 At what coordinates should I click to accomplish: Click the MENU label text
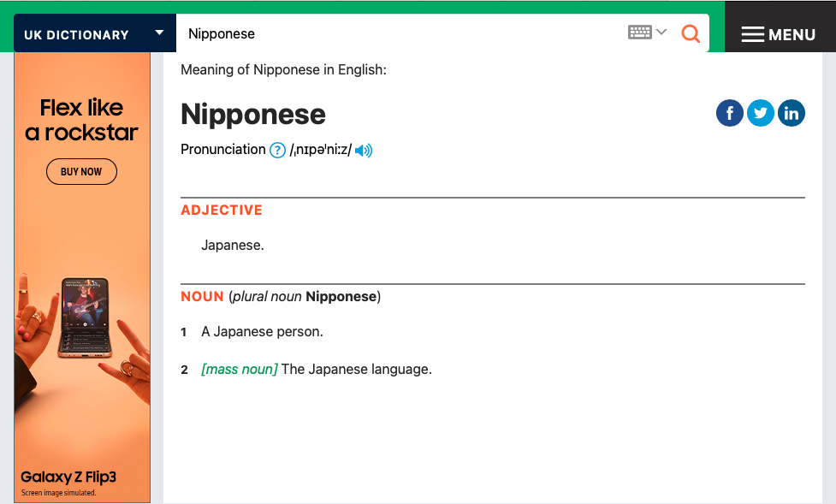(792, 35)
